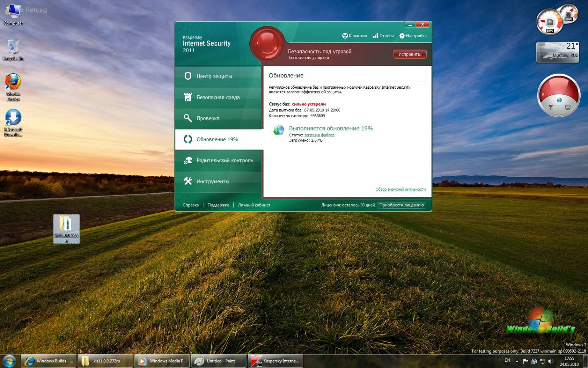Click the CPU meter gadget dial showing 18%
588x368 pixels.
[x=549, y=22]
